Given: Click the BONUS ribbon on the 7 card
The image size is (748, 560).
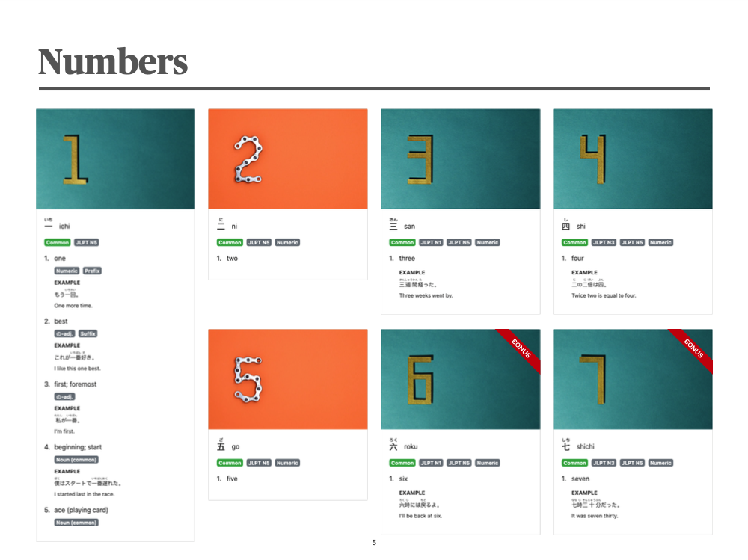Looking at the screenshot, I should pos(693,348).
